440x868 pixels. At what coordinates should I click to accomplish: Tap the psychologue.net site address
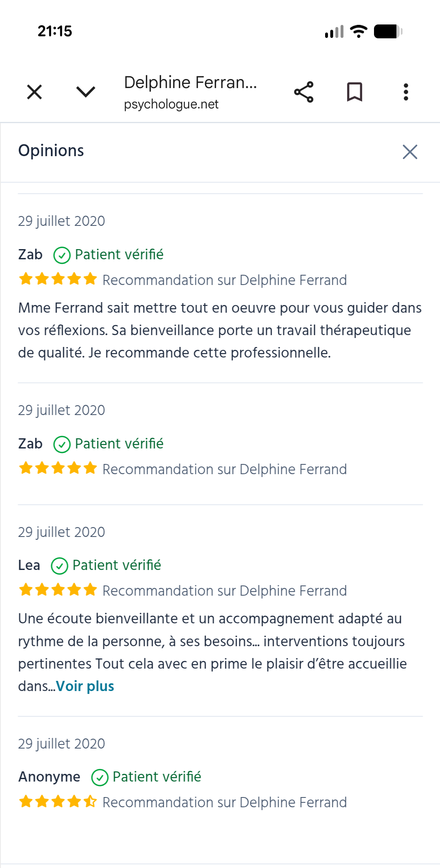pos(171,104)
